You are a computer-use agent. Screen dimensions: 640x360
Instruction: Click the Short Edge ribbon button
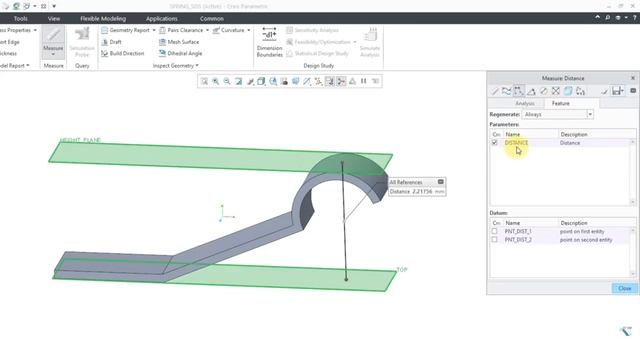10,42
